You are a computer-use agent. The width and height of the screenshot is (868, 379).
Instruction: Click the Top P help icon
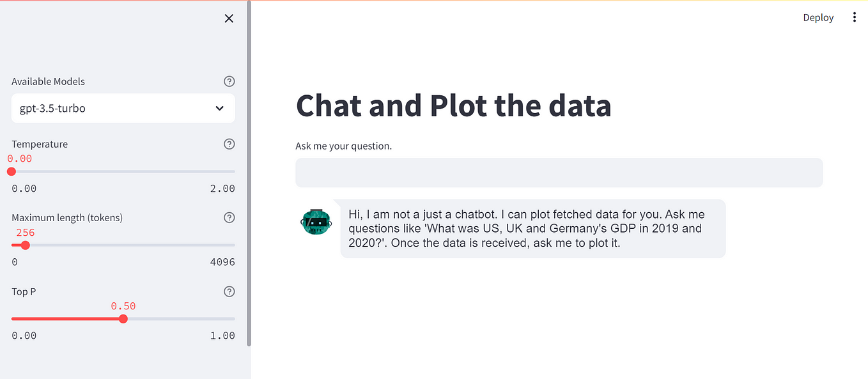(229, 291)
